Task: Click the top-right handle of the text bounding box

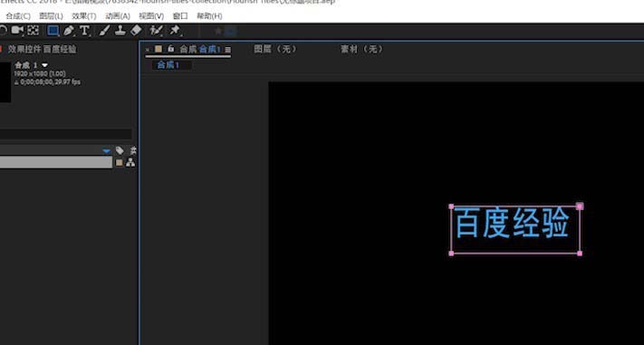Action: tap(580, 206)
